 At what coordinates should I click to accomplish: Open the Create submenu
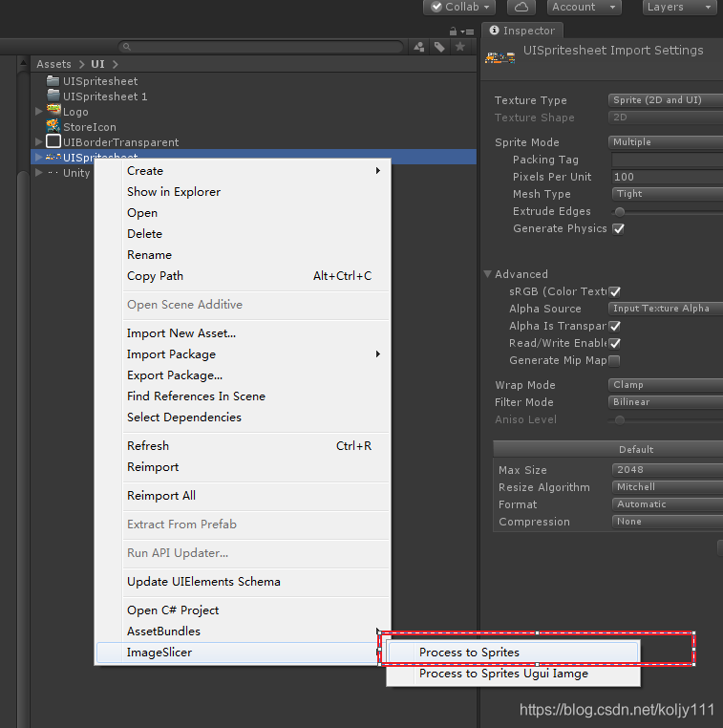(x=243, y=171)
